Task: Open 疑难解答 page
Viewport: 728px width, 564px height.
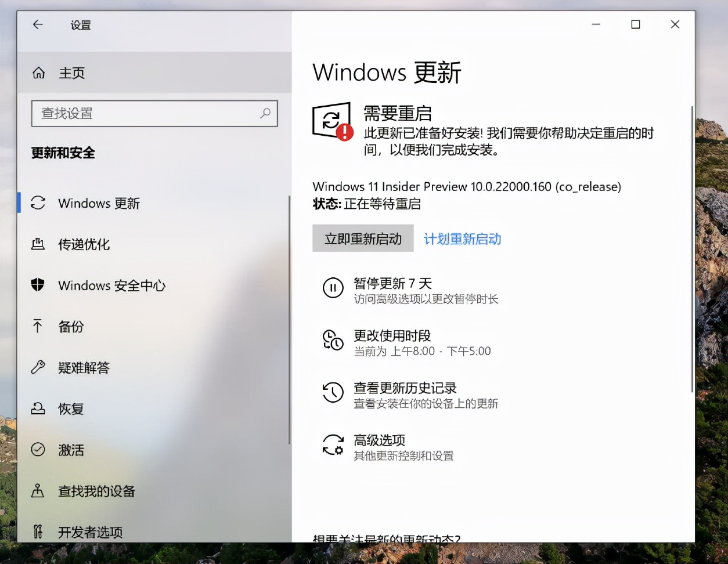Action: 153,367
